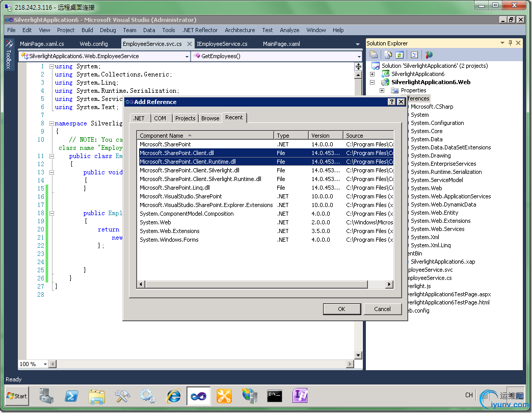
Task: Click Cancel in Add Reference dialog
Action: (x=382, y=309)
